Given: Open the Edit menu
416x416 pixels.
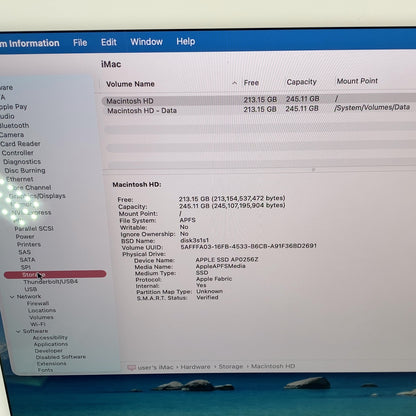Looking at the screenshot, I should click(109, 42).
